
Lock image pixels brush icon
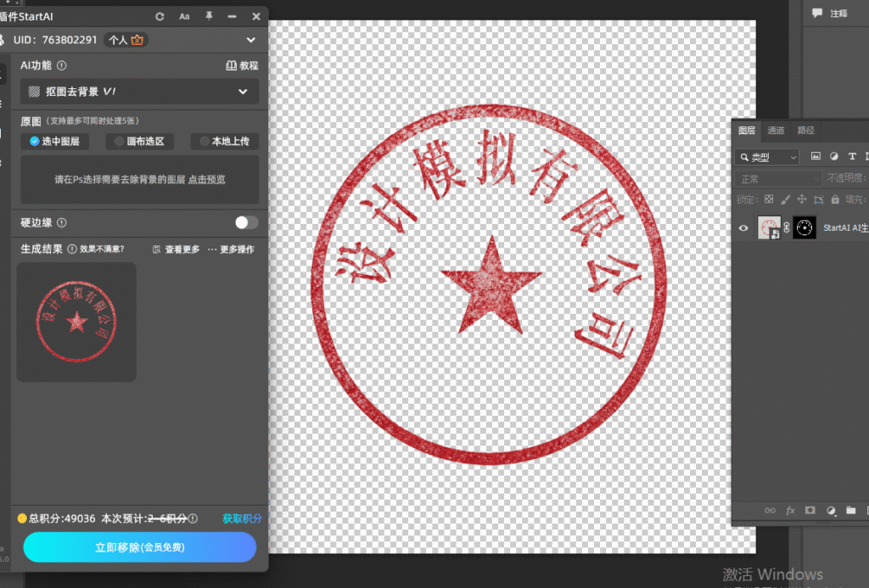tap(785, 199)
